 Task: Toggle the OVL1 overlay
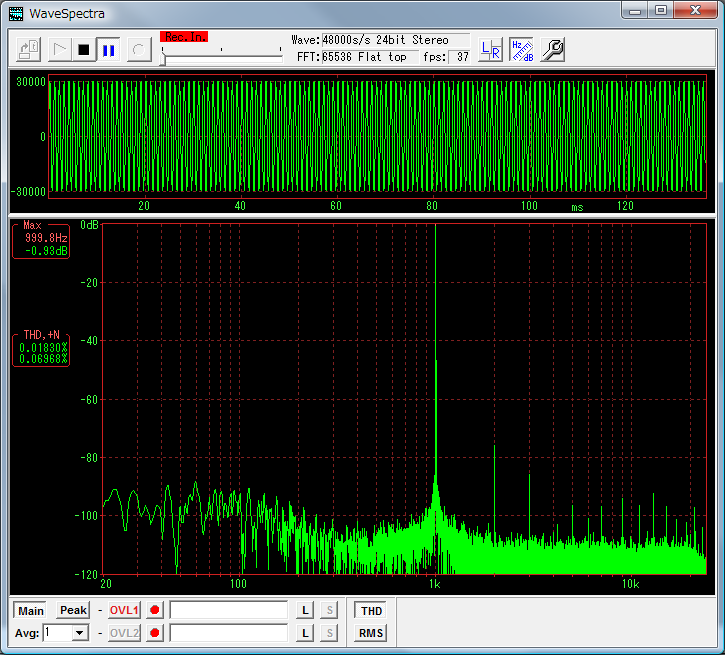[125, 610]
